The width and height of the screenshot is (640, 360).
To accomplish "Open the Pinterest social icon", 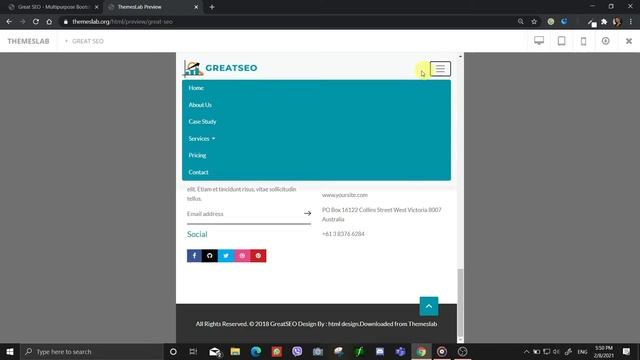I will coord(258,256).
